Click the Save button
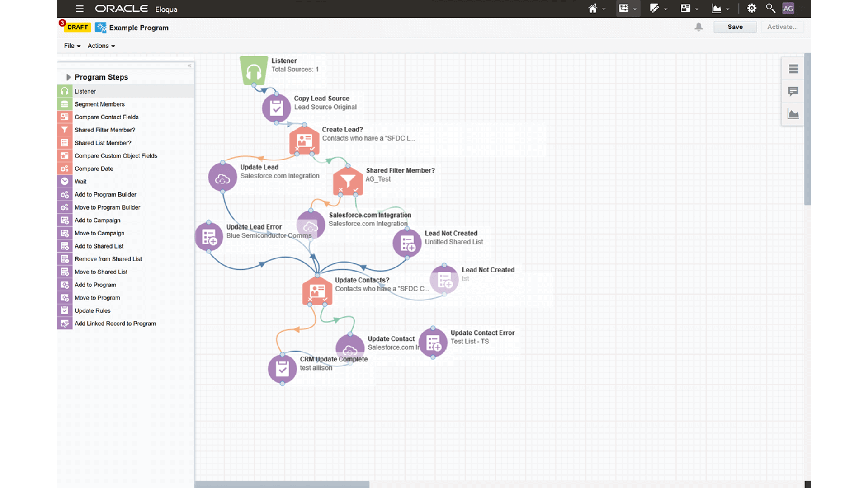Viewport: 868px width, 488px height. coord(735,26)
